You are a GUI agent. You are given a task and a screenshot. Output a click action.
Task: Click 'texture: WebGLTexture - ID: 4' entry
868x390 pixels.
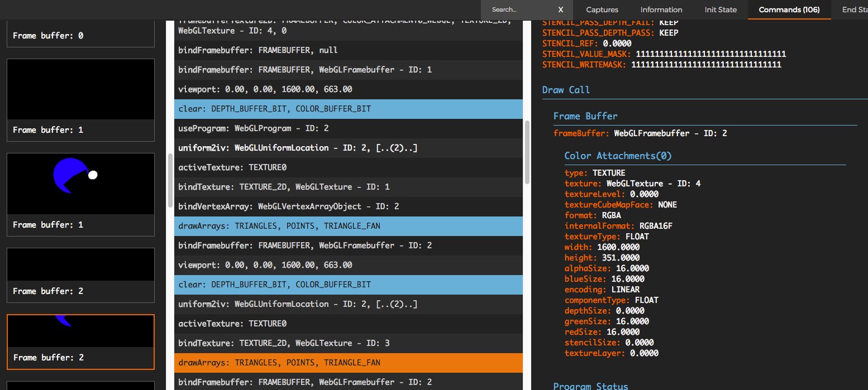pyautogui.click(x=632, y=184)
